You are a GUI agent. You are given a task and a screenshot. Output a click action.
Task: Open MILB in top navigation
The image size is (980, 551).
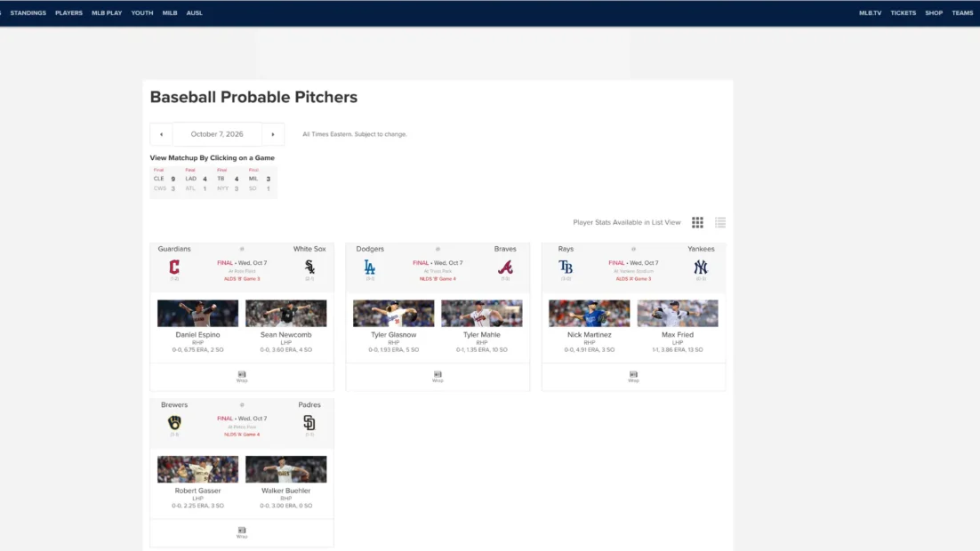pos(170,13)
